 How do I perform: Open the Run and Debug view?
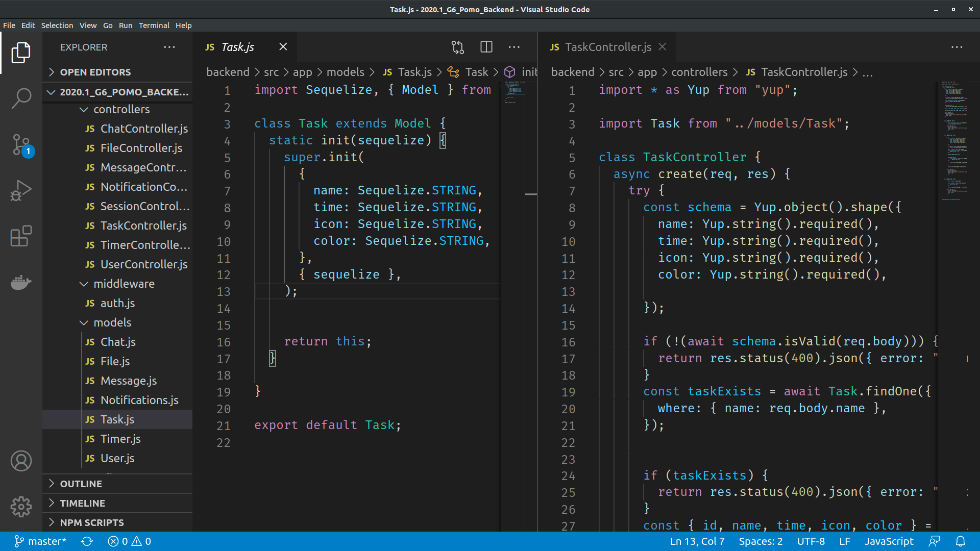(21, 190)
